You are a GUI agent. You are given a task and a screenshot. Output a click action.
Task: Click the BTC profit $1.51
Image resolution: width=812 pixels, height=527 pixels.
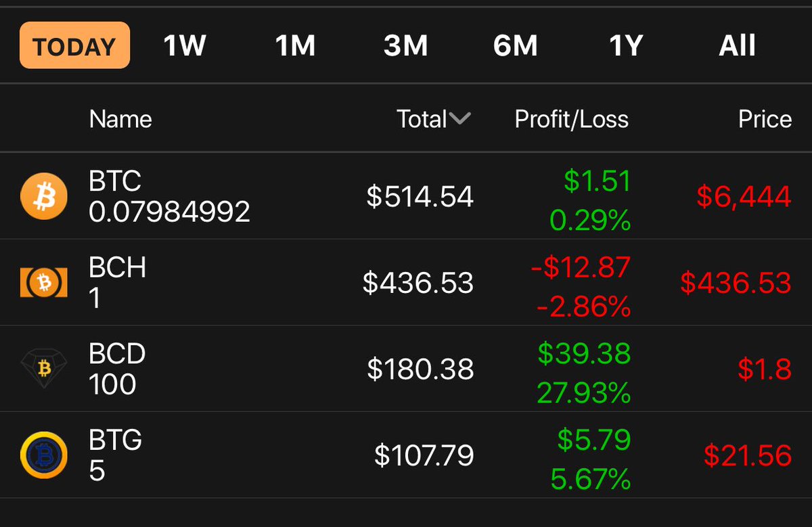(x=597, y=181)
